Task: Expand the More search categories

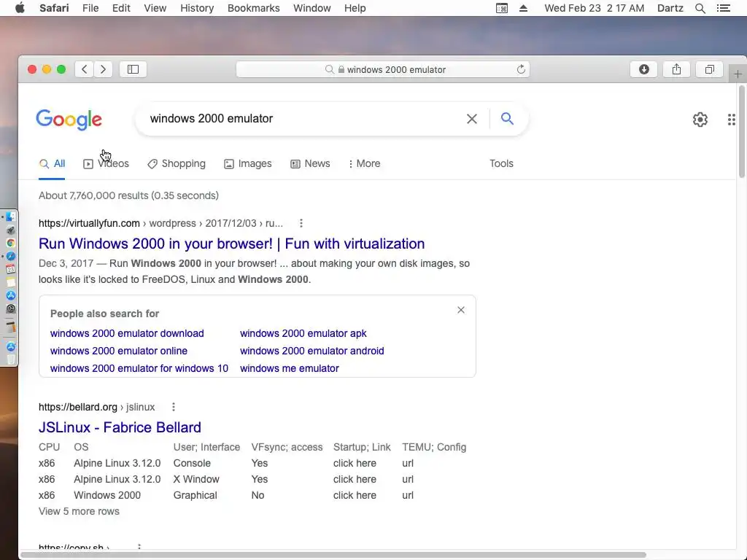Action: click(x=365, y=163)
